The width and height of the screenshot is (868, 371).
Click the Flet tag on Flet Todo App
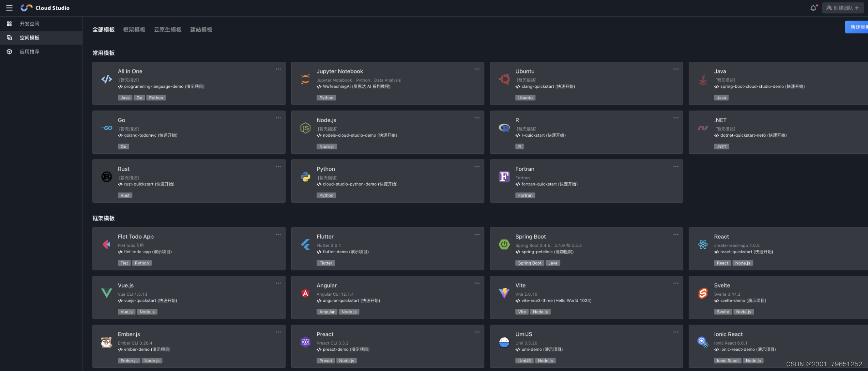[124, 263]
